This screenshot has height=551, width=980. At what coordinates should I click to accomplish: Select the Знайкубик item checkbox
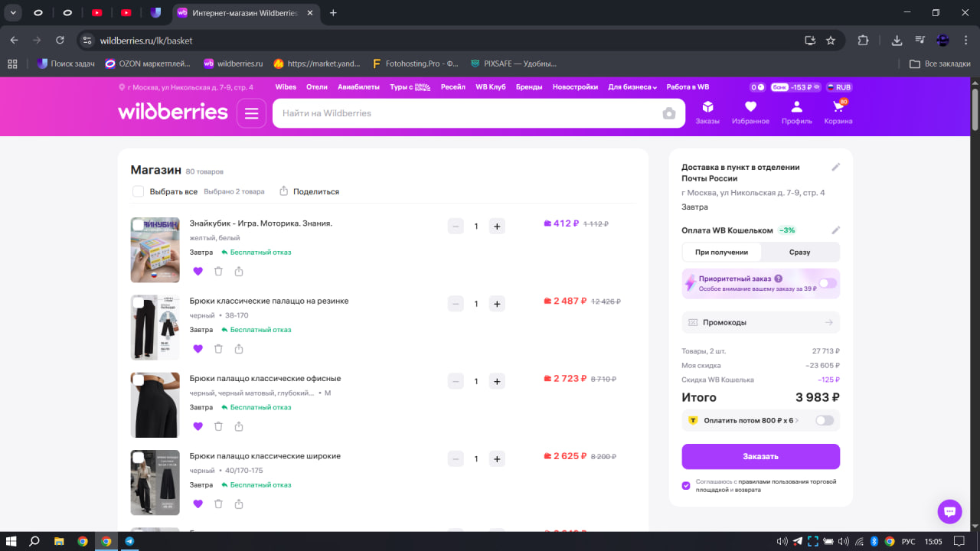click(139, 225)
